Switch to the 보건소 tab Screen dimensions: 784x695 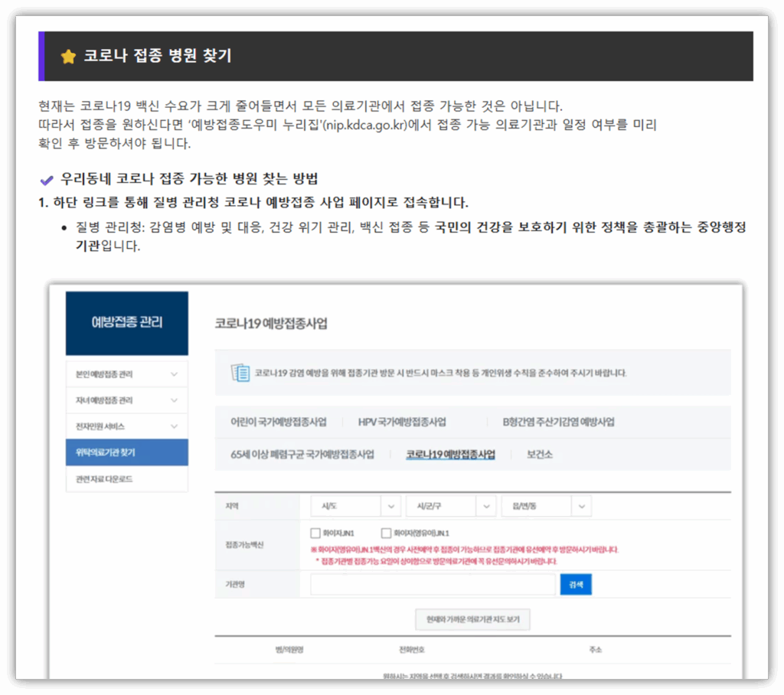(x=540, y=455)
